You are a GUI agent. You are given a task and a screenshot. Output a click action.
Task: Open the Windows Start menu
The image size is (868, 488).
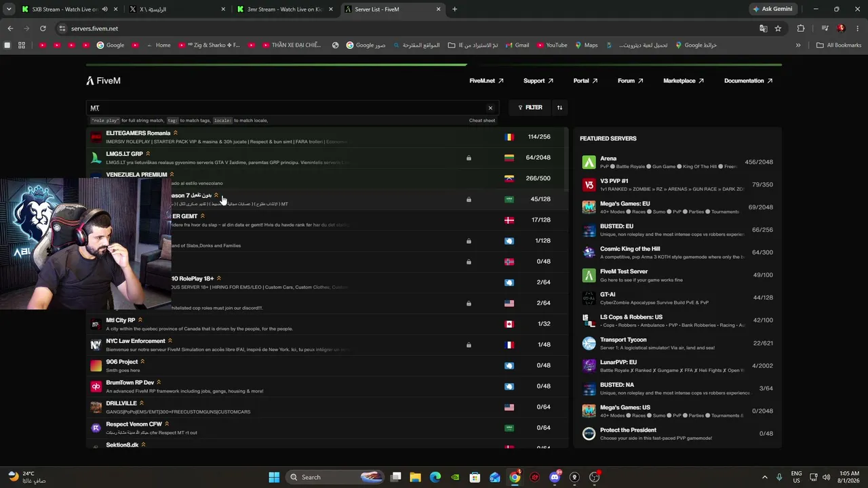(x=274, y=477)
